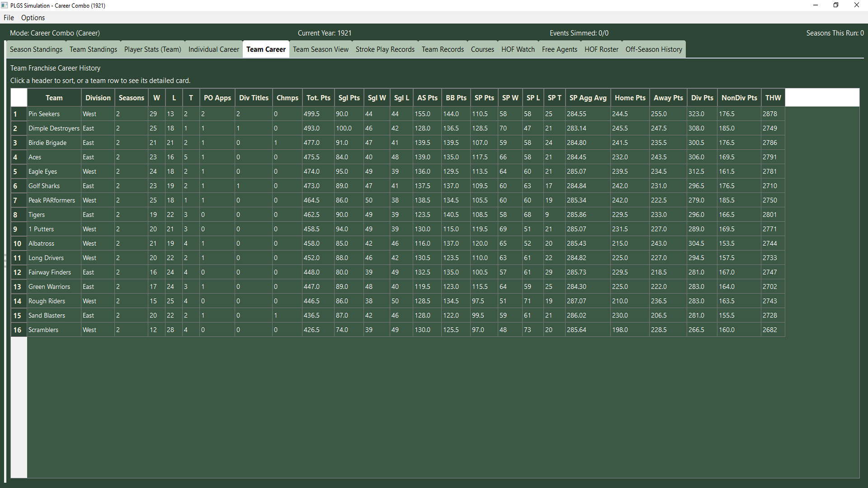Screen dimensions: 868x488
Task: Sort by SP Agg Avg column
Action: pos(587,97)
